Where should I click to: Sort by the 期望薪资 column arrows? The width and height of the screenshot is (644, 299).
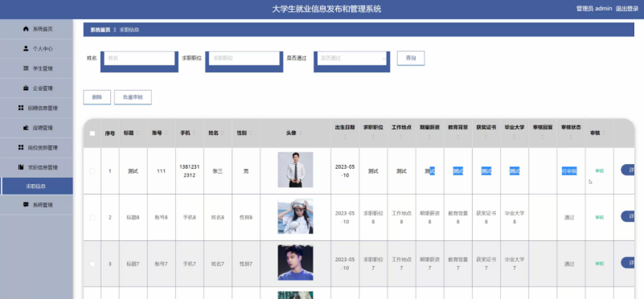(429, 137)
